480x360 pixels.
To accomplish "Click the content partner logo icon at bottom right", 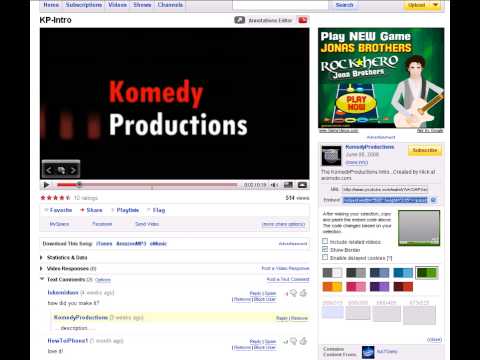I will 368,352.
